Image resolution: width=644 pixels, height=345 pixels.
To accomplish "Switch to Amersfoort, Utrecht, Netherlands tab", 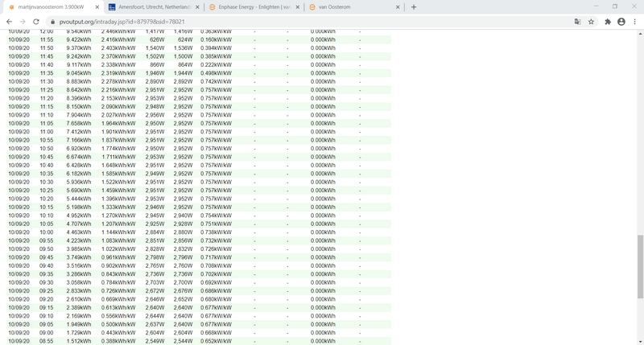I will coord(154,7).
